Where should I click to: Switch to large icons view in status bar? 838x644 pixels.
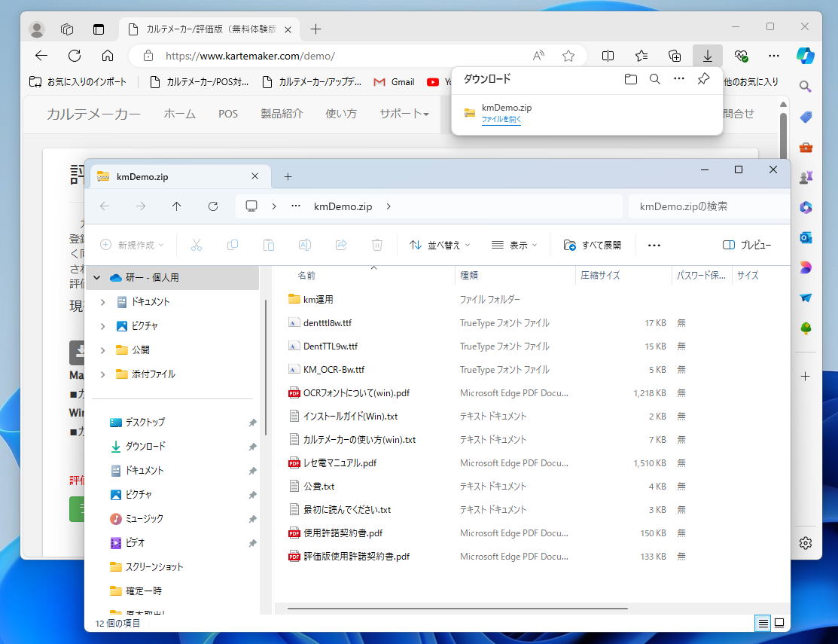[779, 623]
